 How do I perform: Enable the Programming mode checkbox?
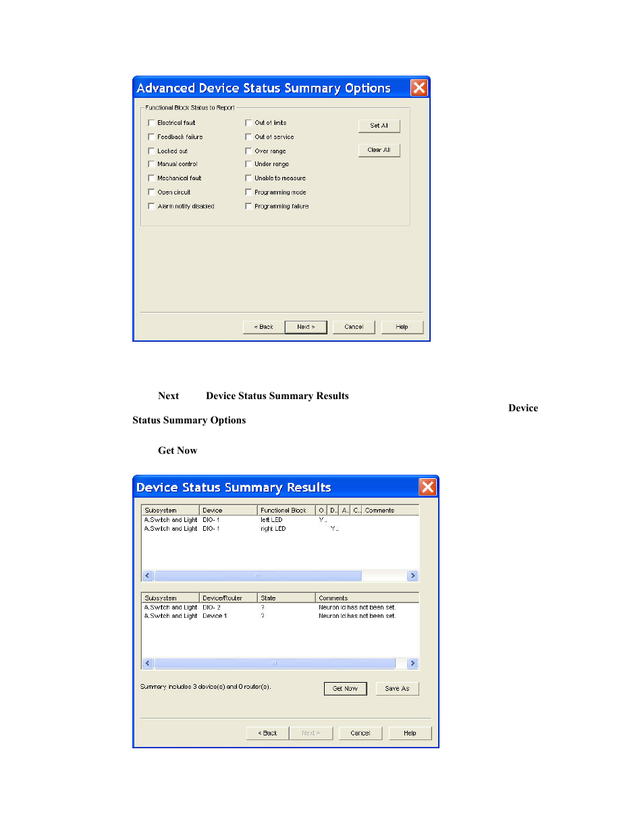click(x=248, y=192)
